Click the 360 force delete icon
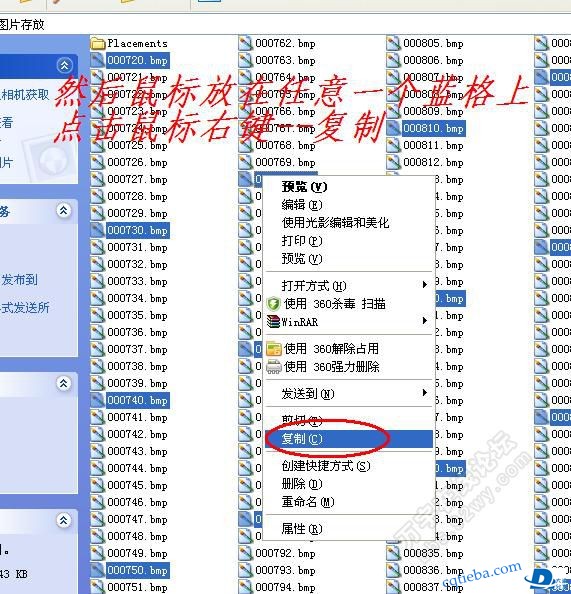 (274, 366)
